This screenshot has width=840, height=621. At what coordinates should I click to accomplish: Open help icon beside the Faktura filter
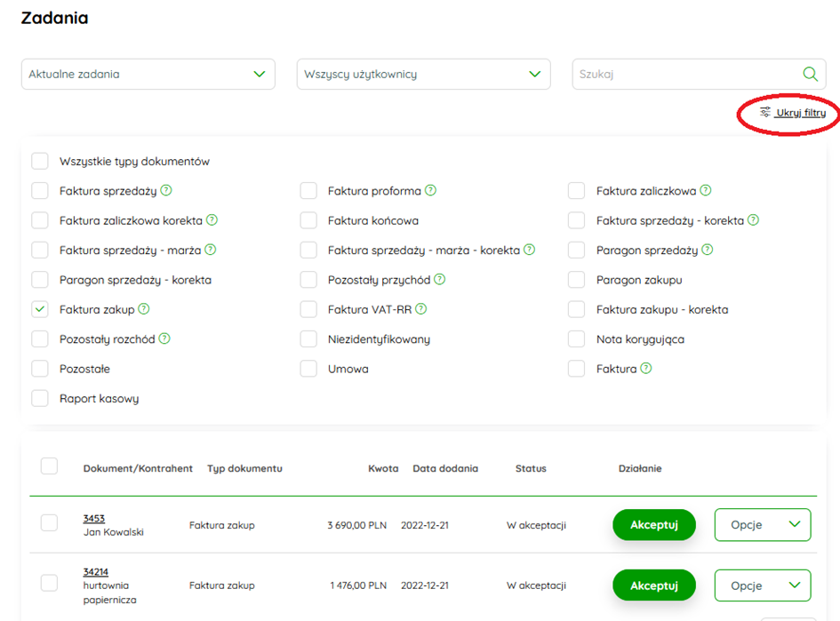pyautogui.click(x=646, y=369)
